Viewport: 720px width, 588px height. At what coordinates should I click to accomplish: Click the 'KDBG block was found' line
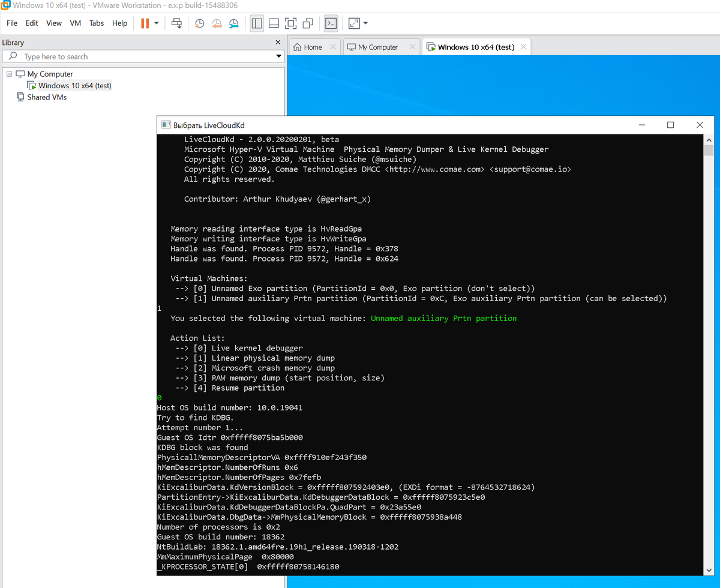pos(202,448)
